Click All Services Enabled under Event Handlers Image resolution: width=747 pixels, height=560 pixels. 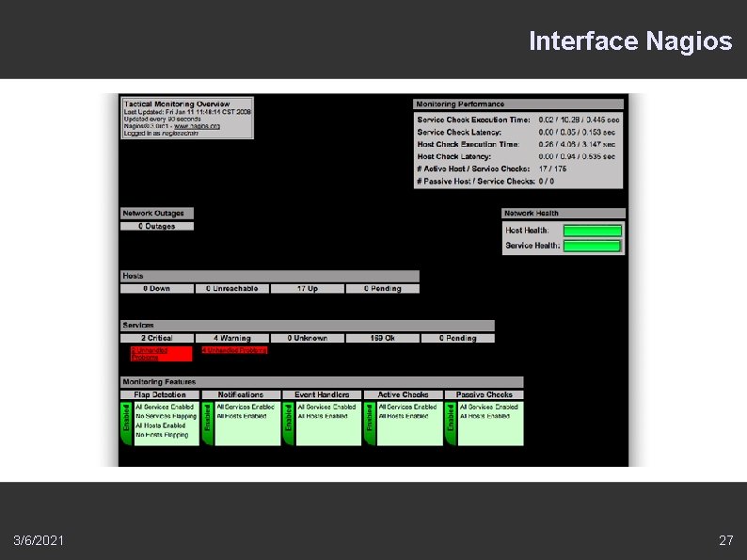click(326, 407)
